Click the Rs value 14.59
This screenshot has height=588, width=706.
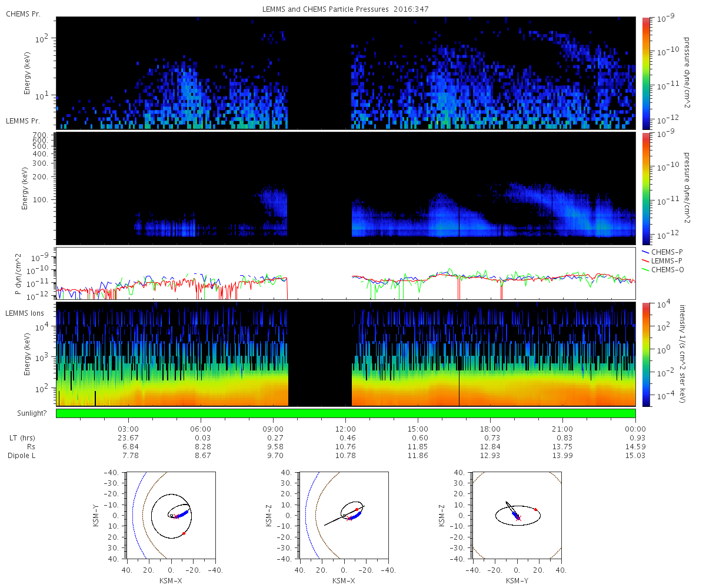635,446
